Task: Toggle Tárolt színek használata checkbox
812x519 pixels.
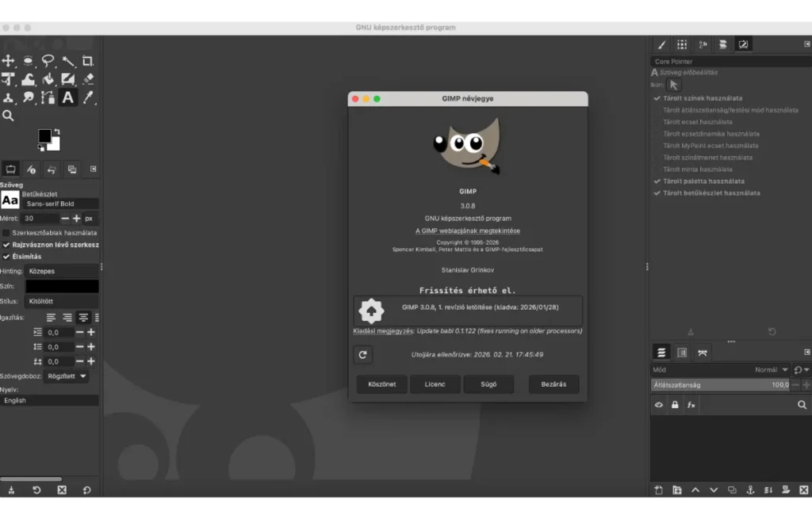Action: click(657, 98)
